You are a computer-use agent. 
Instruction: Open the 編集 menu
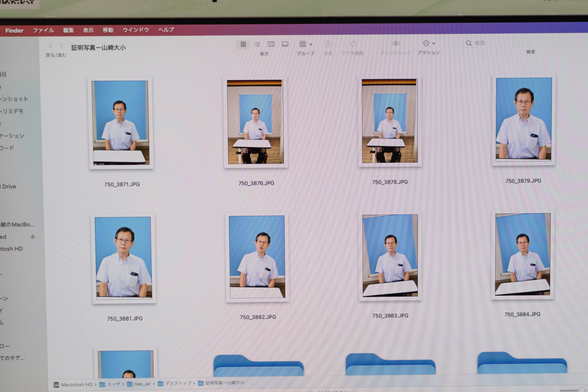(x=68, y=30)
